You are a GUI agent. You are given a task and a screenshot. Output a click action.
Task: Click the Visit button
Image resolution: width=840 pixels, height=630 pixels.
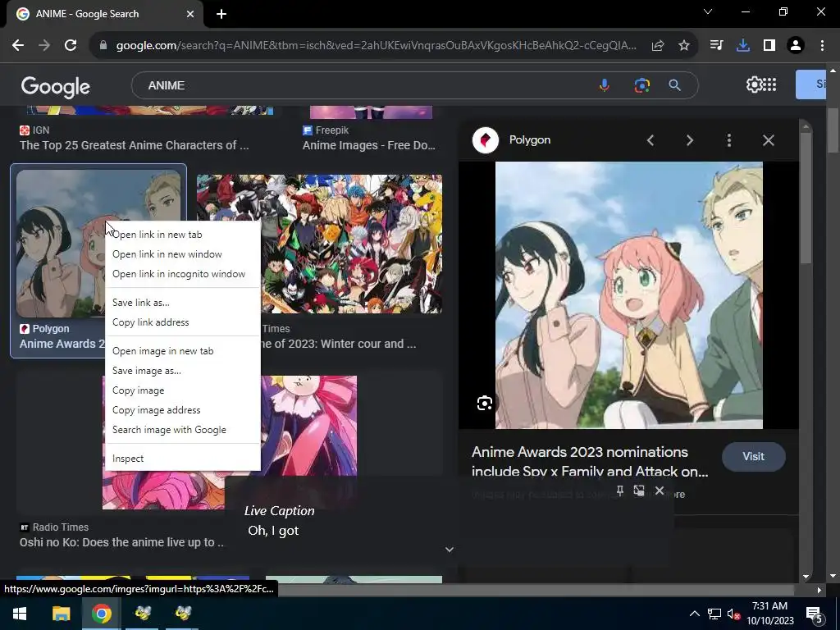(753, 456)
